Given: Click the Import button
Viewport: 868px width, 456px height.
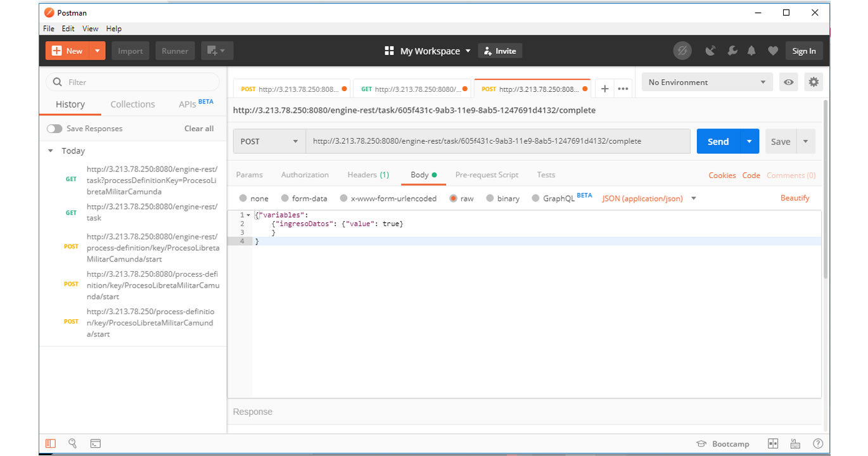Looking at the screenshot, I should click(131, 51).
